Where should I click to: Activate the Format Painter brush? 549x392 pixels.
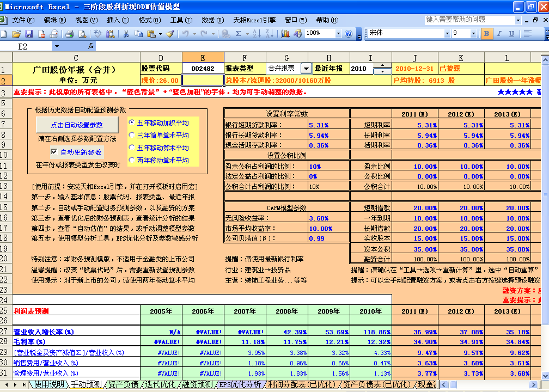click(170, 34)
